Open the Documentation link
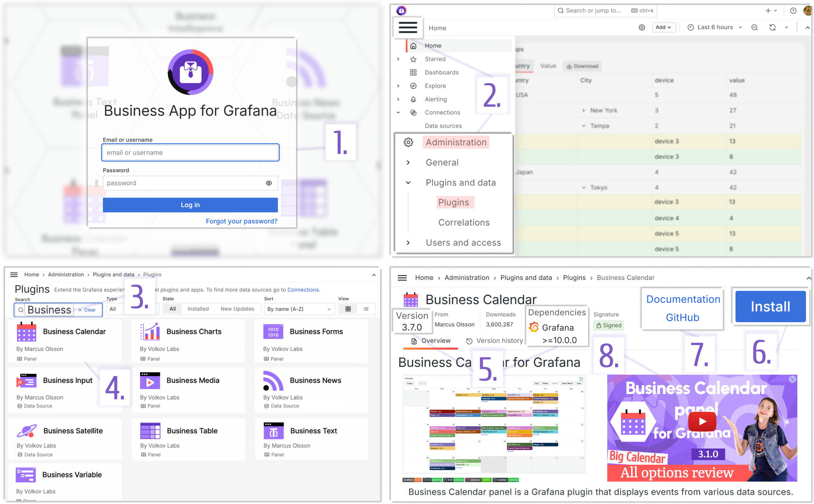Screen dimensions: 814x504 (683, 299)
